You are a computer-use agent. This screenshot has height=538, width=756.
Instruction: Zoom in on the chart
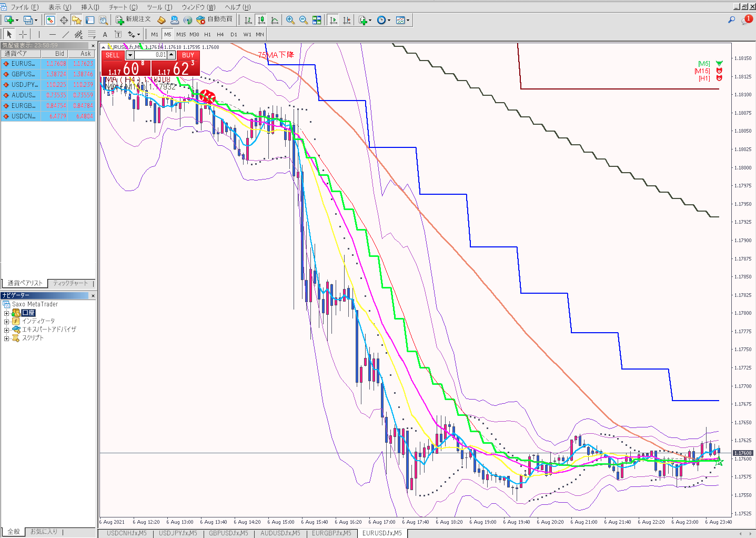290,20
